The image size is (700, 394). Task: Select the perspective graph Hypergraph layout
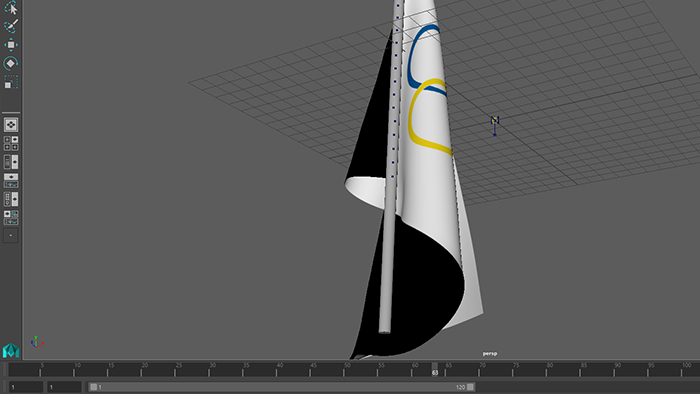coord(11,218)
